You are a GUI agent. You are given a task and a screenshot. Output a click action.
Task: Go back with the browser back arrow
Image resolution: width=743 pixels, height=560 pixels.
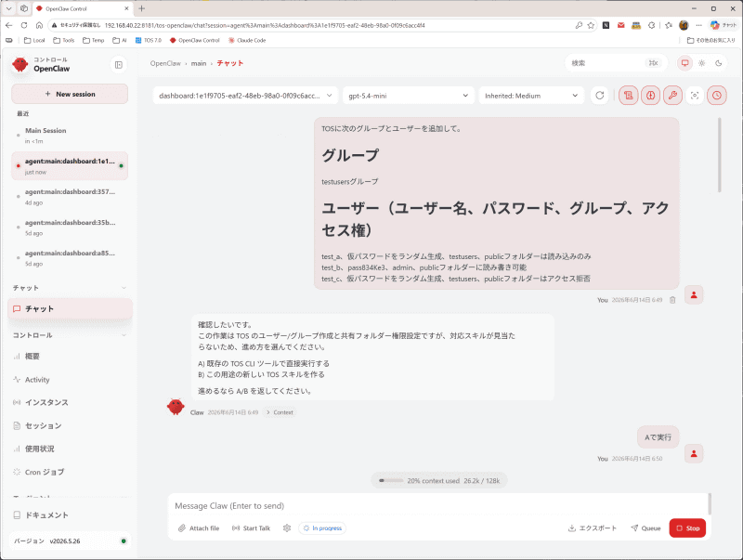click(x=9, y=25)
